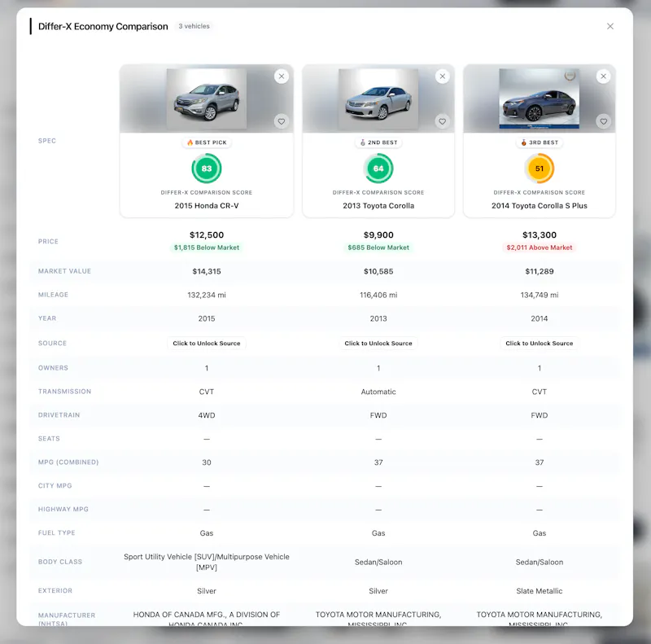Click the 64 comparison score ring
The width and height of the screenshot is (651, 644).
pos(378,169)
